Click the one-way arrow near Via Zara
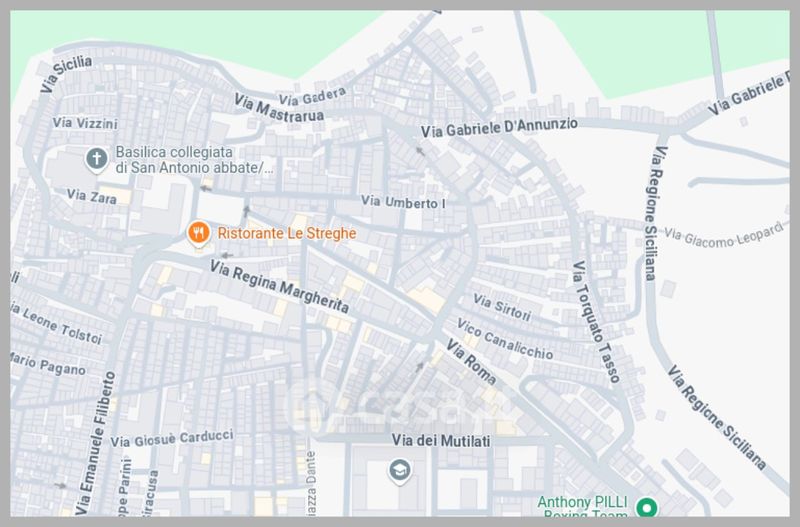This screenshot has width=800, height=527. (206, 189)
